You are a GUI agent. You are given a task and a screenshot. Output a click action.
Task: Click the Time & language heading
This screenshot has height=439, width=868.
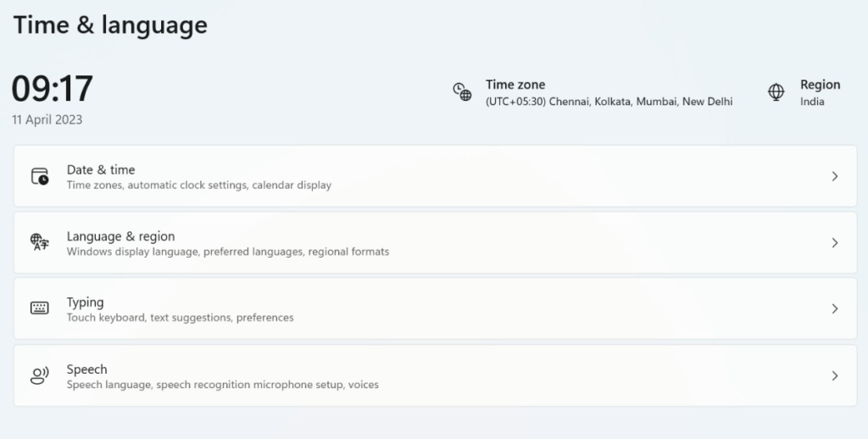coord(110,25)
